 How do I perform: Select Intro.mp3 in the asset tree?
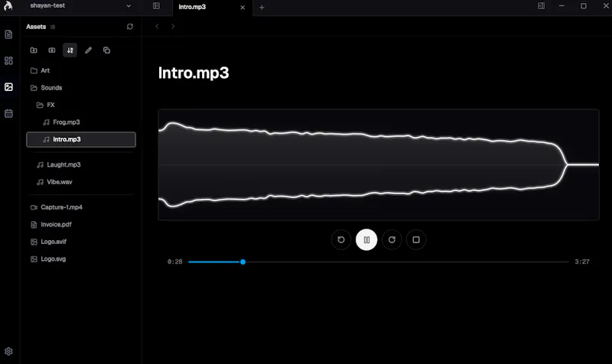[81, 139]
